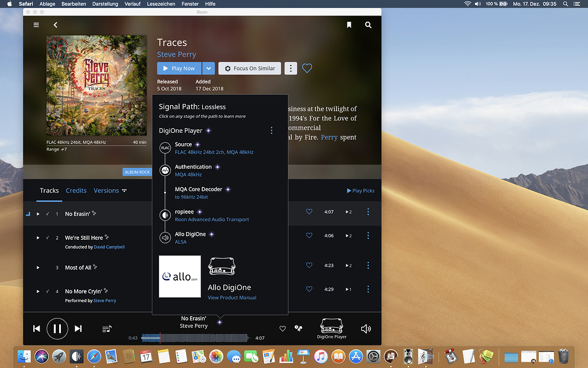Open the DigiOne Player zone picker
Image resolution: width=588 pixels, height=368 pixels.
[x=331, y=328]
